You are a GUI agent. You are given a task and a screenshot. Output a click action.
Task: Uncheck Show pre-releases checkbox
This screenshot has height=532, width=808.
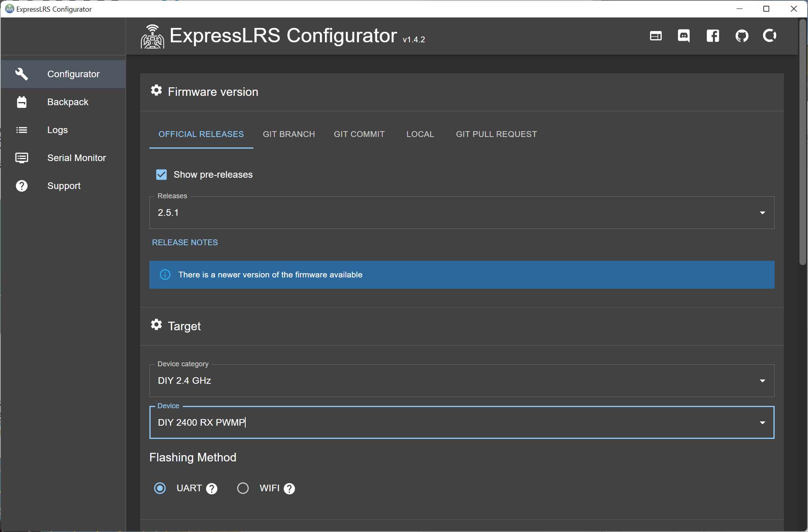[161, 175]
